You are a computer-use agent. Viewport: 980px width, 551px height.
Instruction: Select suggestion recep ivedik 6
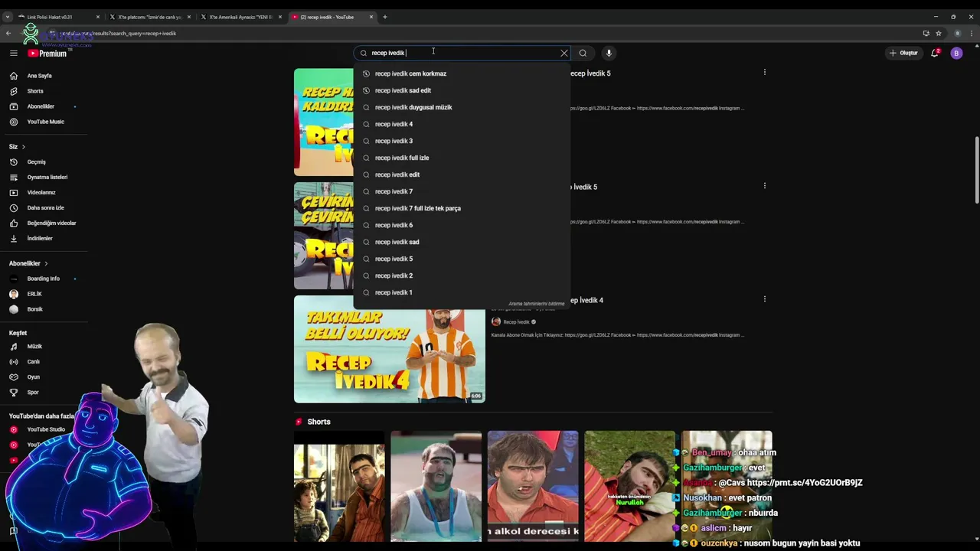462,225
